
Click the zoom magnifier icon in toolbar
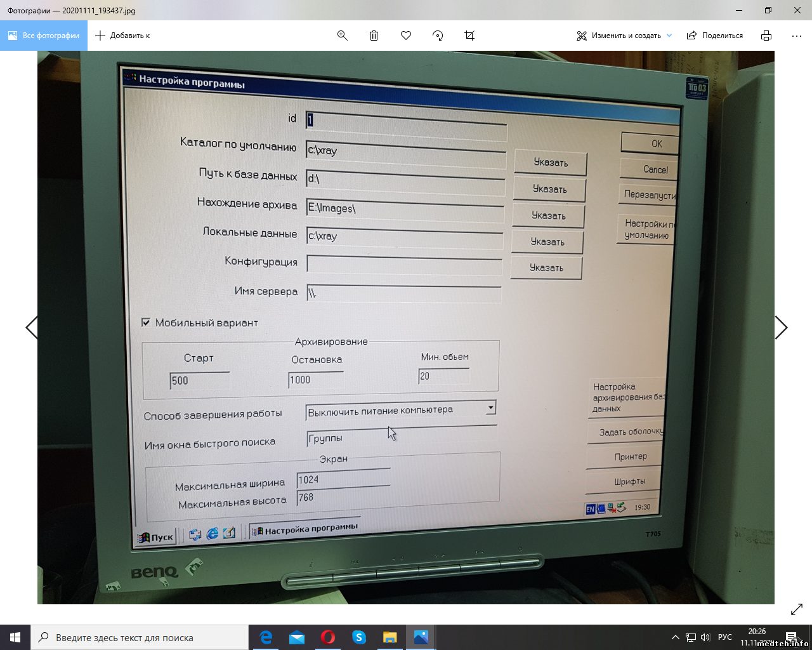pos(342,36)
